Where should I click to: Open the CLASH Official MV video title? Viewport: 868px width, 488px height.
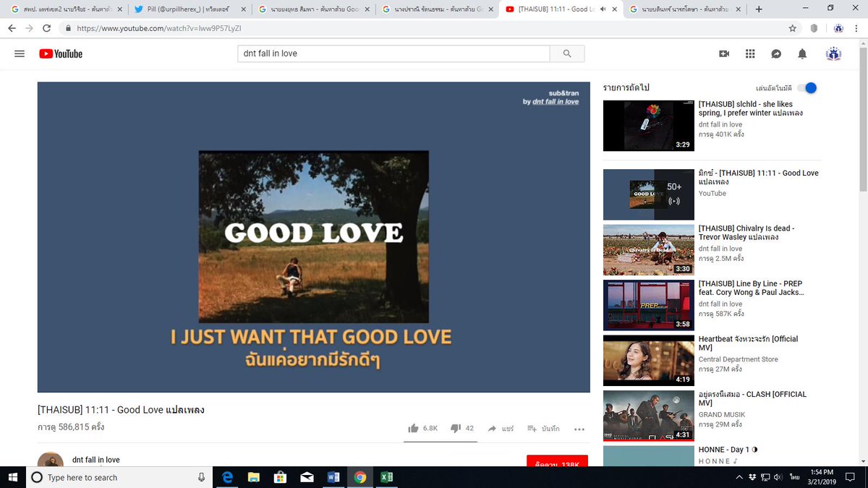[752, 398]
